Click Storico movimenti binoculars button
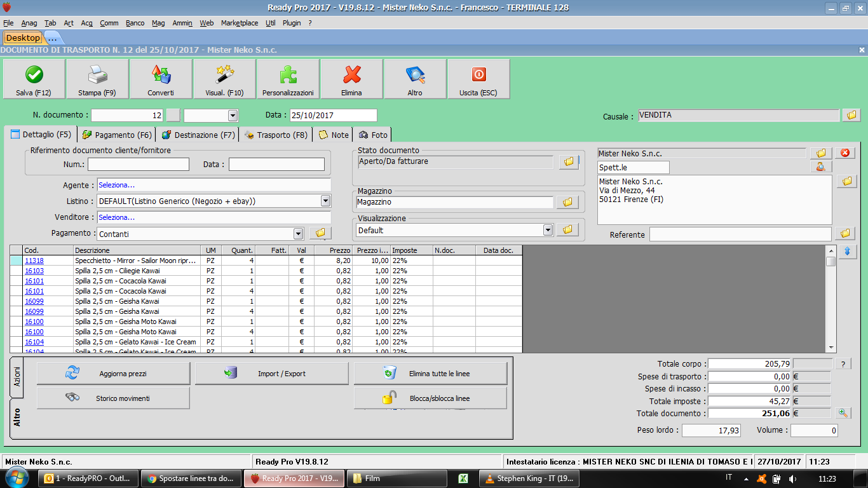 pos(113,398)
